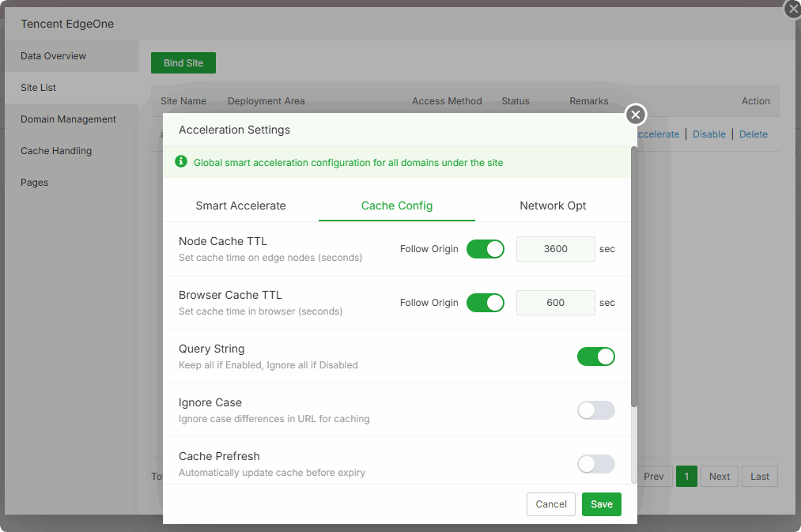
Task: Click the Delete link for the site
Action: pos(753,134)
